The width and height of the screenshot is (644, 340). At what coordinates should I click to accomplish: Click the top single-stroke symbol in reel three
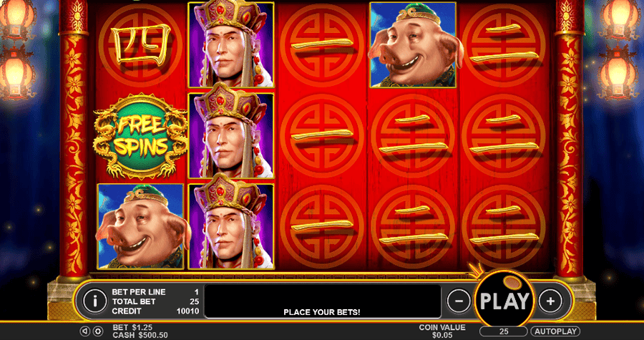coord(322,44)
